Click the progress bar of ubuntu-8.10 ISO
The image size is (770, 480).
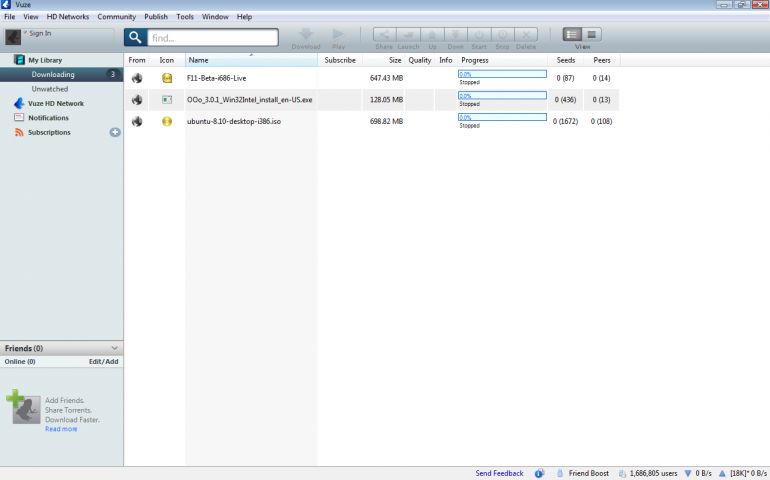coord(502,117)
